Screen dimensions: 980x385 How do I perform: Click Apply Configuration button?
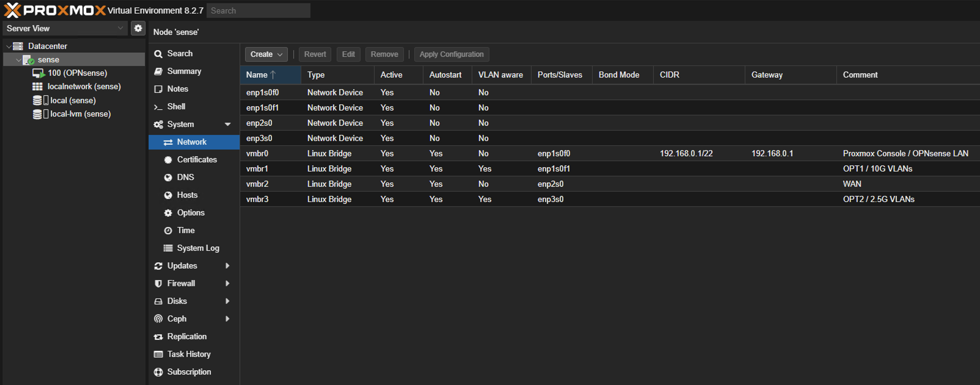[x=452, y=54]
